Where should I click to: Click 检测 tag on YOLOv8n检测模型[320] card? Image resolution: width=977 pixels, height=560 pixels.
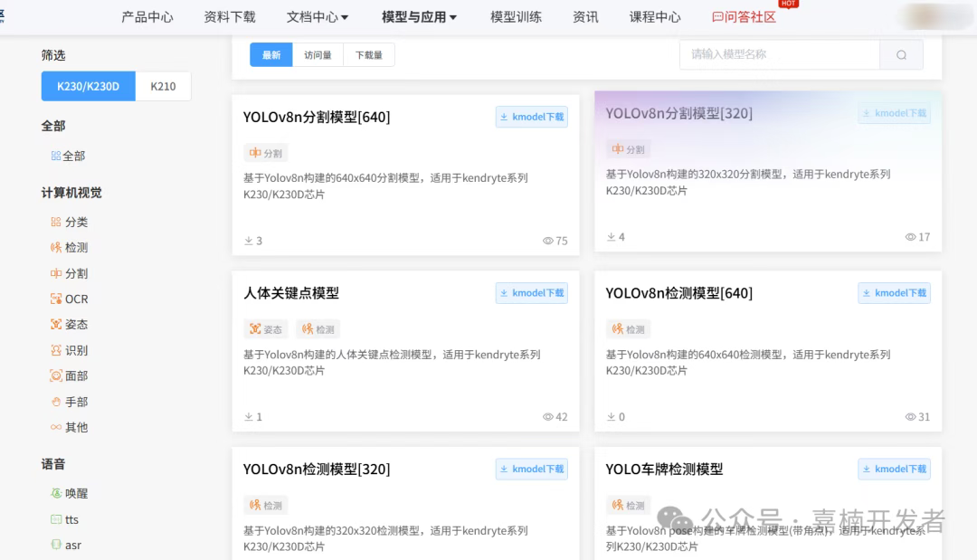point(265,505)
